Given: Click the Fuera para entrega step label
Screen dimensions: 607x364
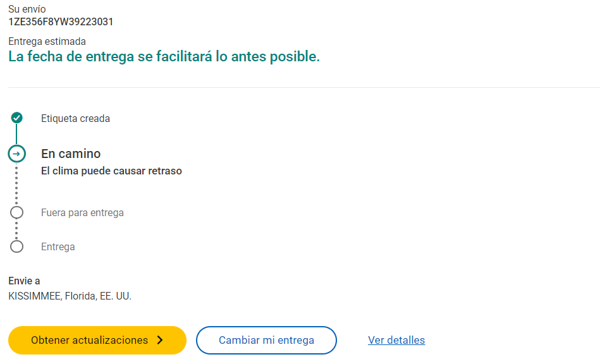Looking at the screenshot, I should [x=82, y=213].
